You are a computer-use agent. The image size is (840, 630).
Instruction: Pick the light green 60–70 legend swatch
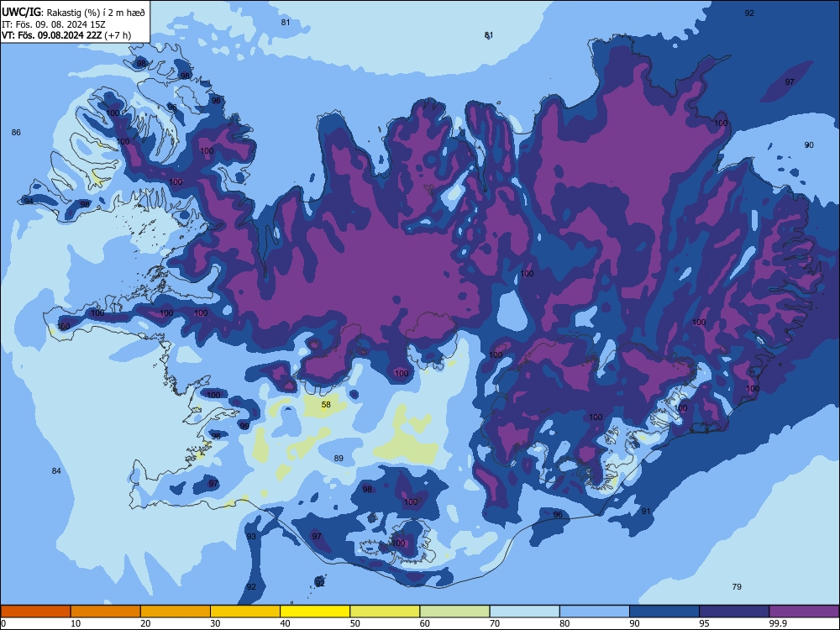click(454, 612)
